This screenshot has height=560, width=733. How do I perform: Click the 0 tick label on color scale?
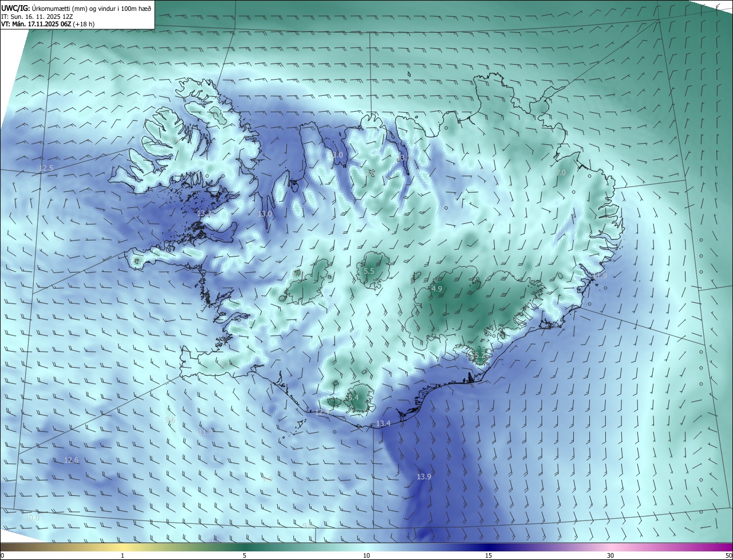click(2, 555)
